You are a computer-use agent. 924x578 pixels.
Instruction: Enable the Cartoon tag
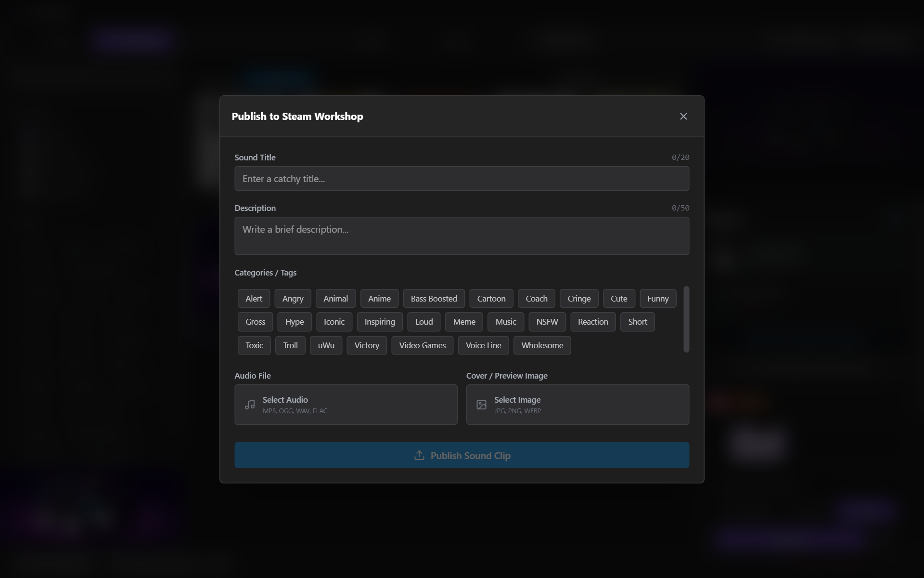[x=491, y=299]
